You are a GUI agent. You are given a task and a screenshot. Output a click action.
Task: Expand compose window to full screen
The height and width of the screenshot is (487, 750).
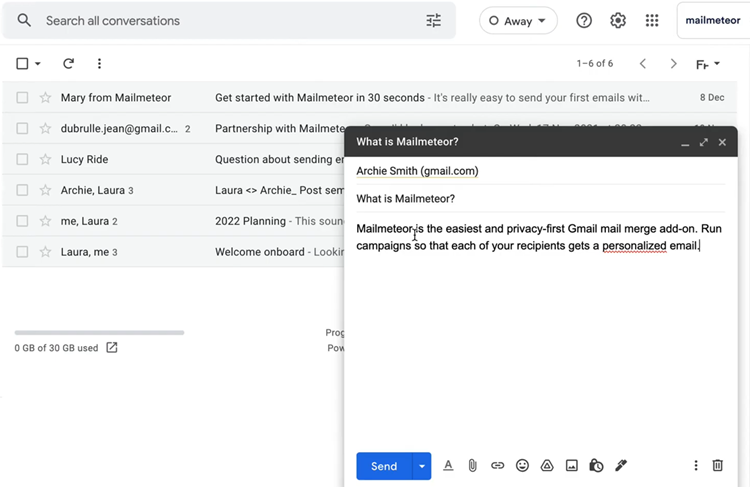704,142
